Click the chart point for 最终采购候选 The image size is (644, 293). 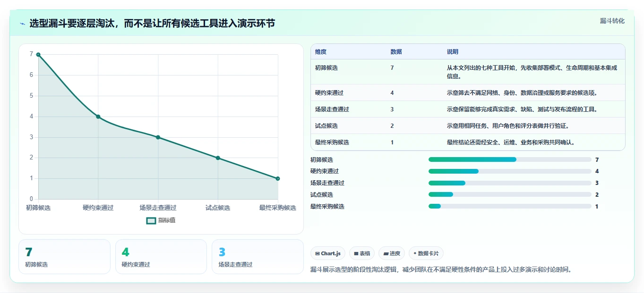278,178
